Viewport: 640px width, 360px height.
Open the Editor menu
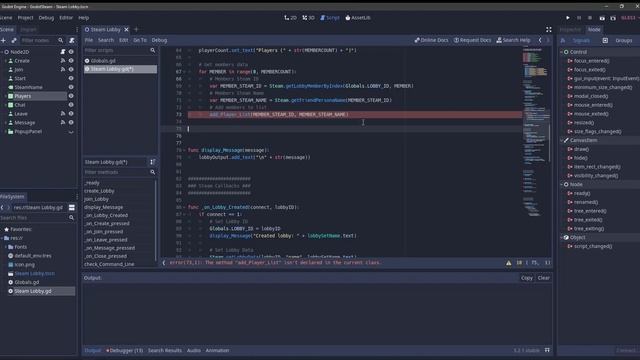click(66, 18)
